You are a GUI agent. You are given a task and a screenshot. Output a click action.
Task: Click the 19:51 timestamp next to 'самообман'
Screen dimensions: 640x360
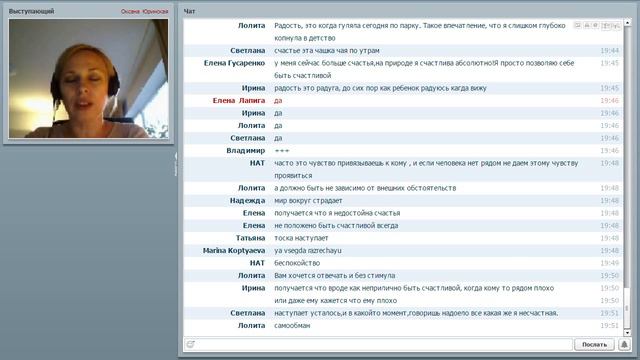[x=609, y=326]
